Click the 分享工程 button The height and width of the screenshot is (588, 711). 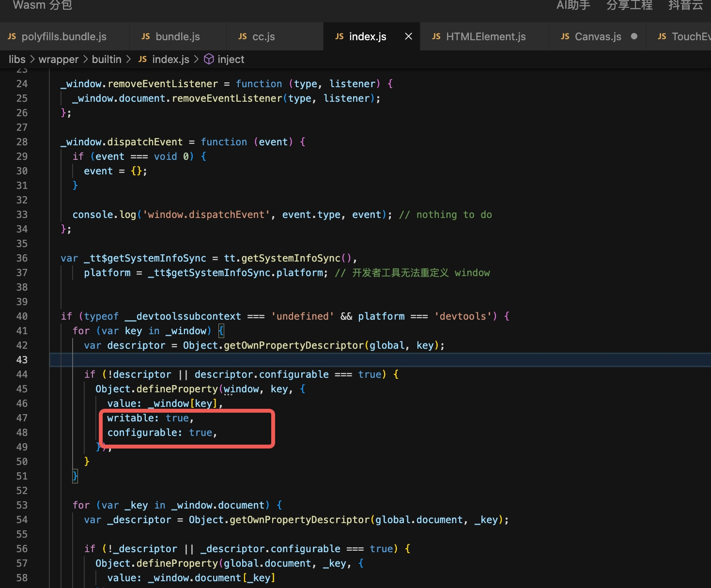tap(629, 5)
